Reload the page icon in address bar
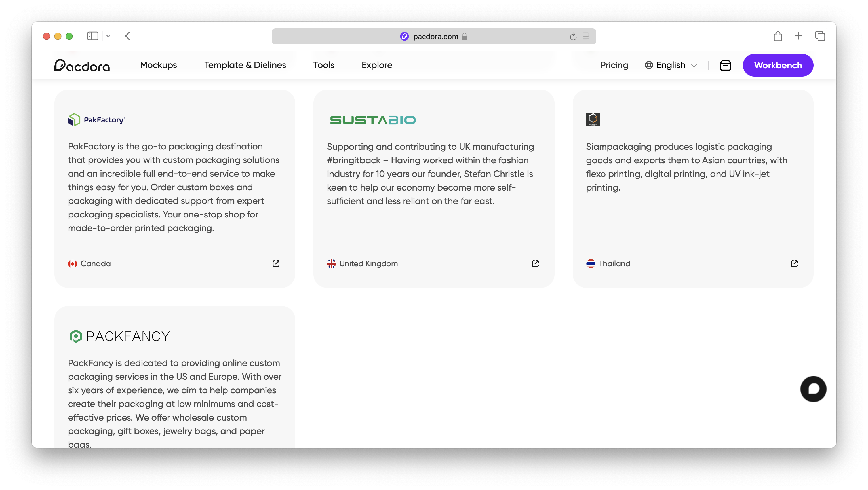This screenshot has height=490, width=868. click(573, 36)
